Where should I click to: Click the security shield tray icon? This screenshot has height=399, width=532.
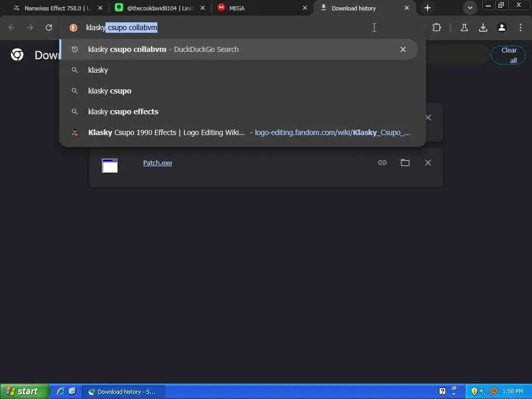click(474, 392)
